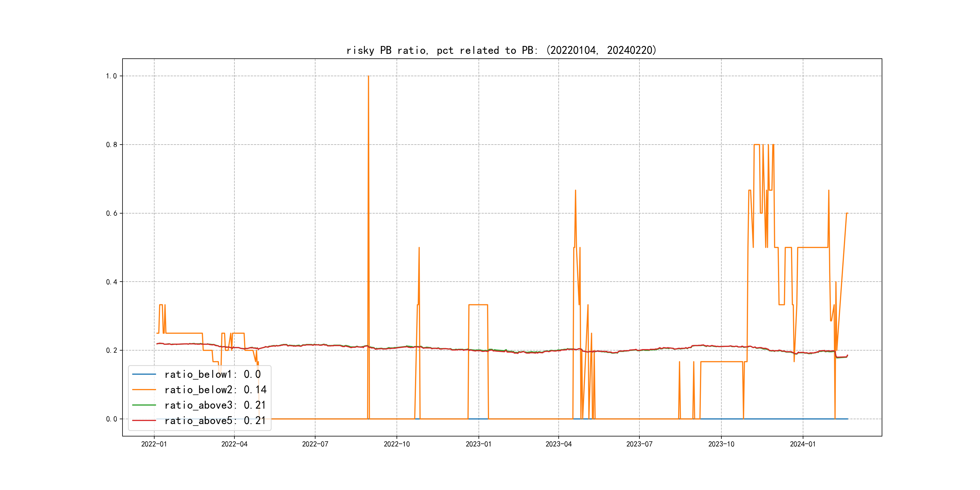Image resolution: width=980 pixels, height=490 pixels.
Task: Select legend text 'ratio_above5: 0.21'
Action: (215, 420)
